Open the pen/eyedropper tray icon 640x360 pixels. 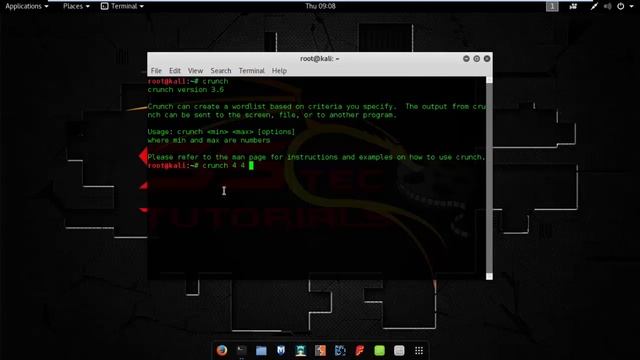point(594,6)
